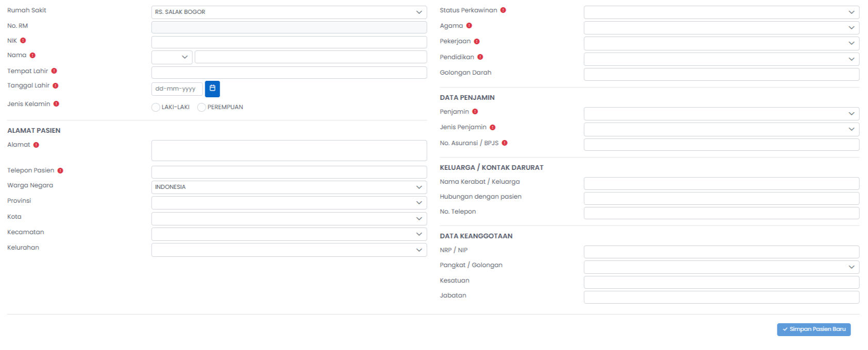Click the required marker next to Alamat
Viewport: 868px width, 350px height.
36,145
